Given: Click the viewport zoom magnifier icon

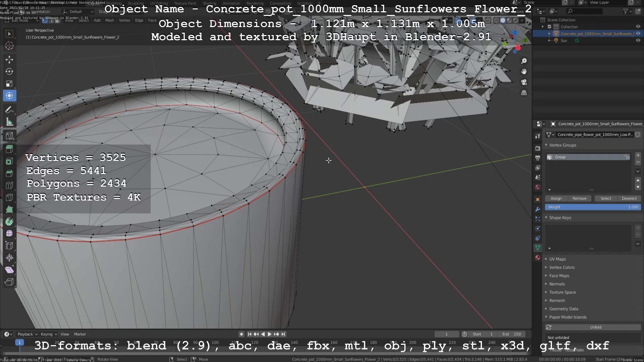Looking at the screenshot, I should (x=524, y=61).
